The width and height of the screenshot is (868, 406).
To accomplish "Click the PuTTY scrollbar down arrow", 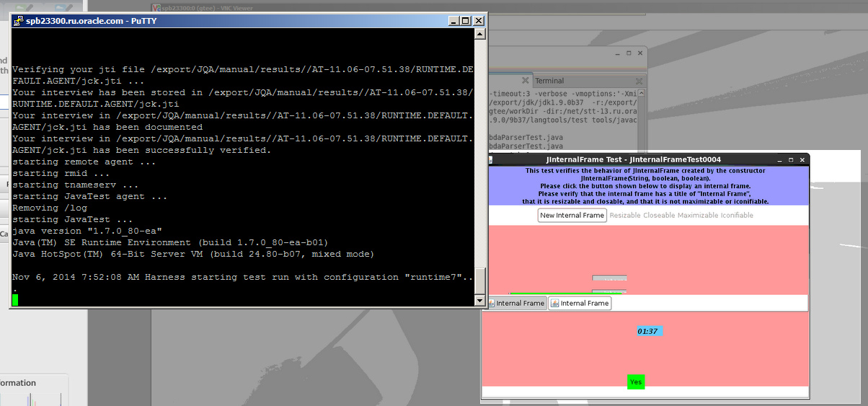I will click(x=480, y=301).
